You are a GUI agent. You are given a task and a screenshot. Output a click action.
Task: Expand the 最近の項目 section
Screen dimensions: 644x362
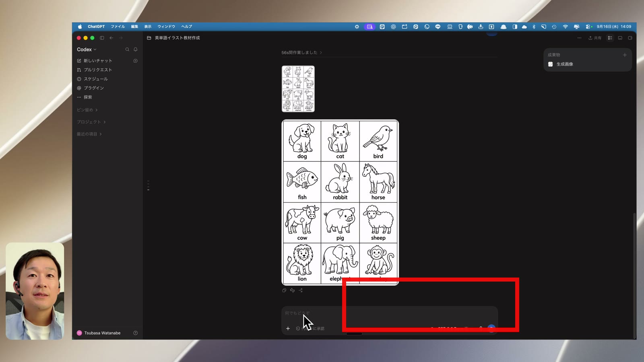pos(89,134)
